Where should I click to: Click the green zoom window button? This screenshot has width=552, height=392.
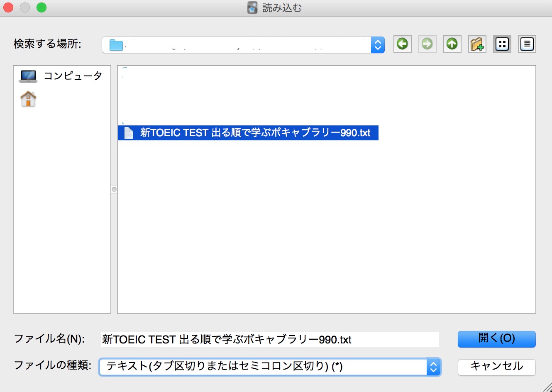point(42,7)
